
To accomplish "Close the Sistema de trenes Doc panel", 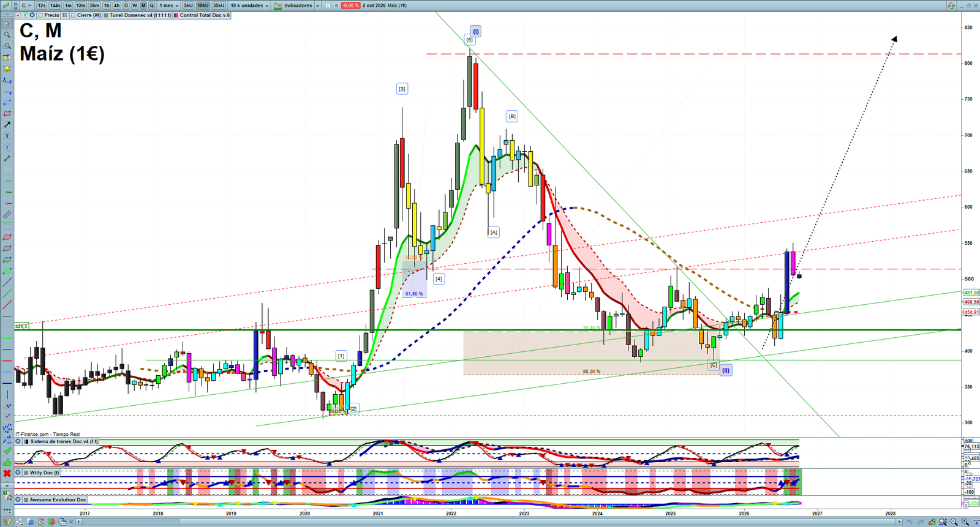I will pos(18,441).
